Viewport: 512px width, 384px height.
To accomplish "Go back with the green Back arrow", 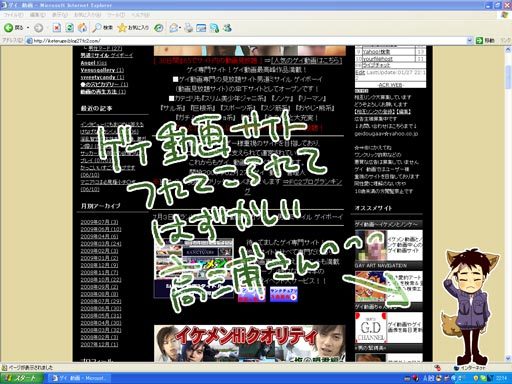I will click(x=13, y=28).
